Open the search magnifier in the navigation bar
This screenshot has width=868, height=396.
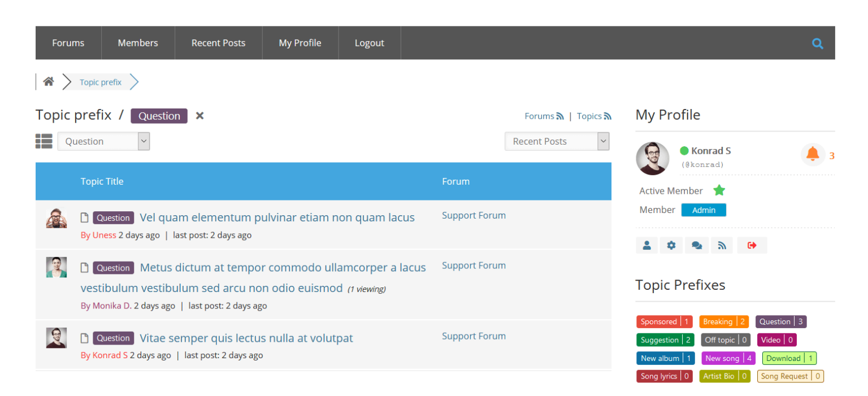coord(818,42)
